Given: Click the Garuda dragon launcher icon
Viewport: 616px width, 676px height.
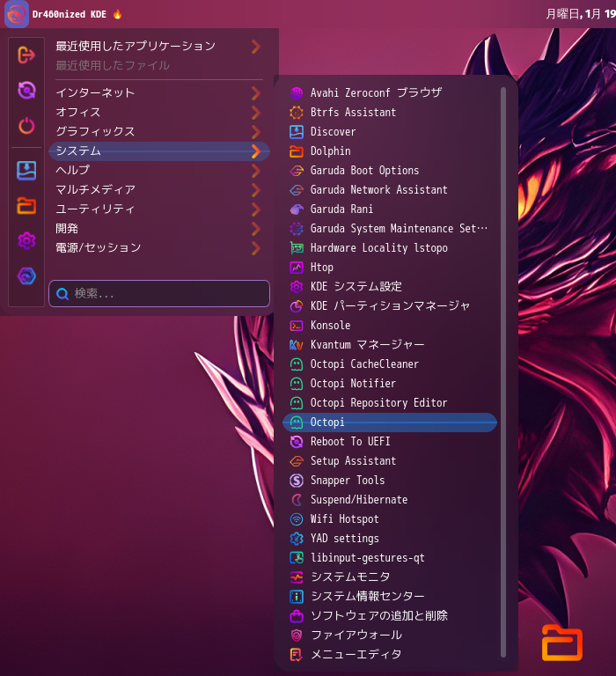Looking at the screenshot, I should coord(17,14).
